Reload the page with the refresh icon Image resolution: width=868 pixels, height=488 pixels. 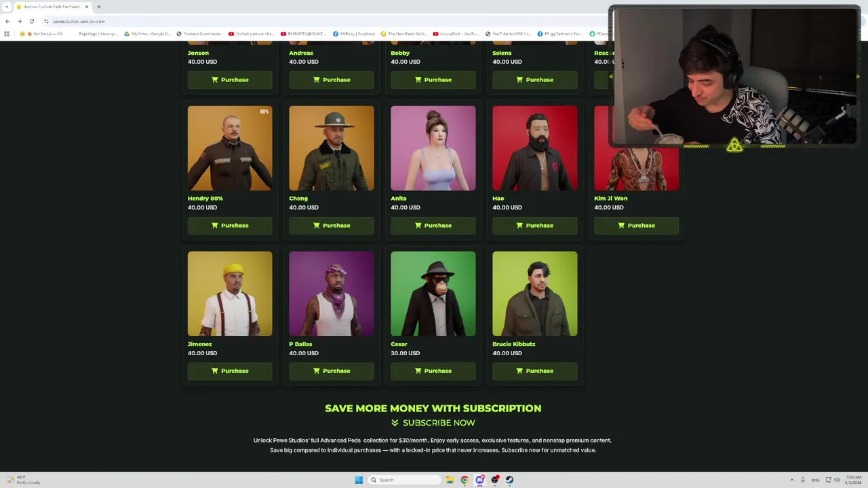(x=32, y=21)
